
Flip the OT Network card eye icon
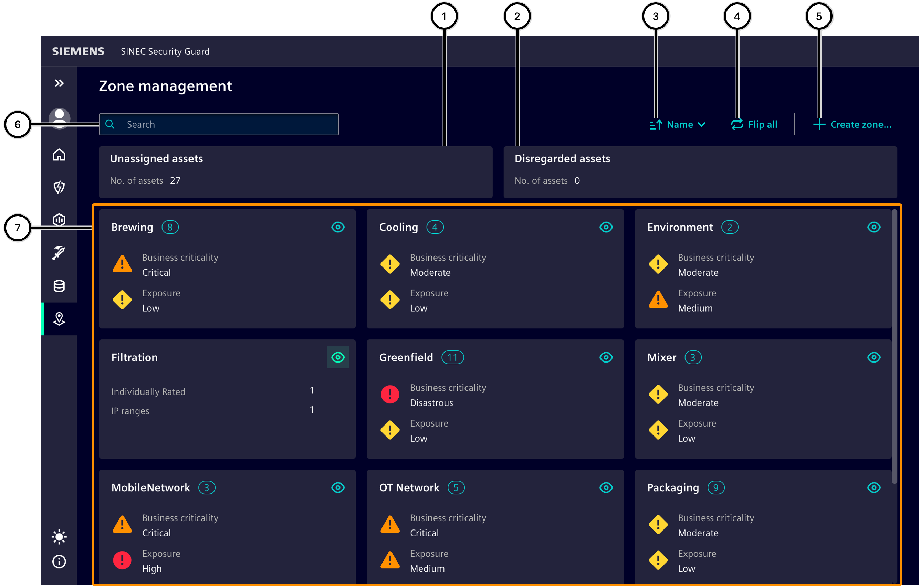click(606, 487)
